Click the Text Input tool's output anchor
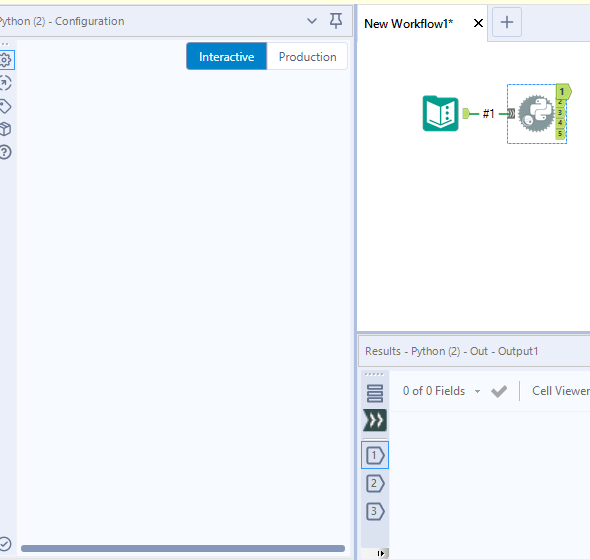The image size is (590, 560). point(466,113)
